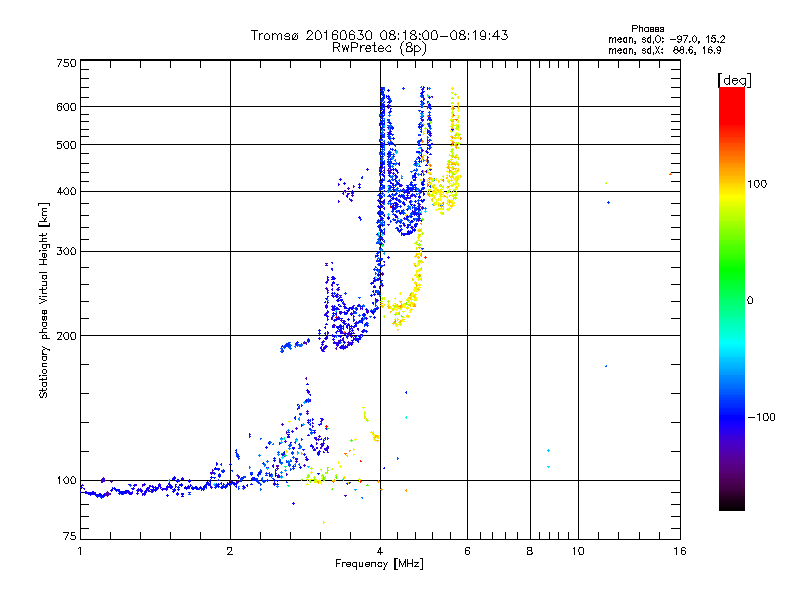Click x-axis tick label '4'
Image resolution: width=800 pixels, height=600 pixels.
click(380, 551)
